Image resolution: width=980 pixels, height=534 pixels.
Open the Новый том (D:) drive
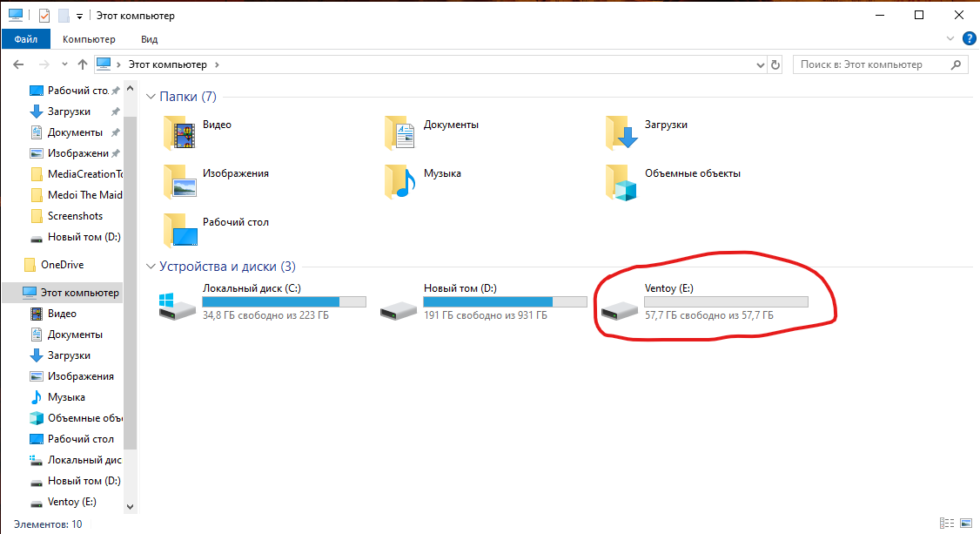(399, 307)
